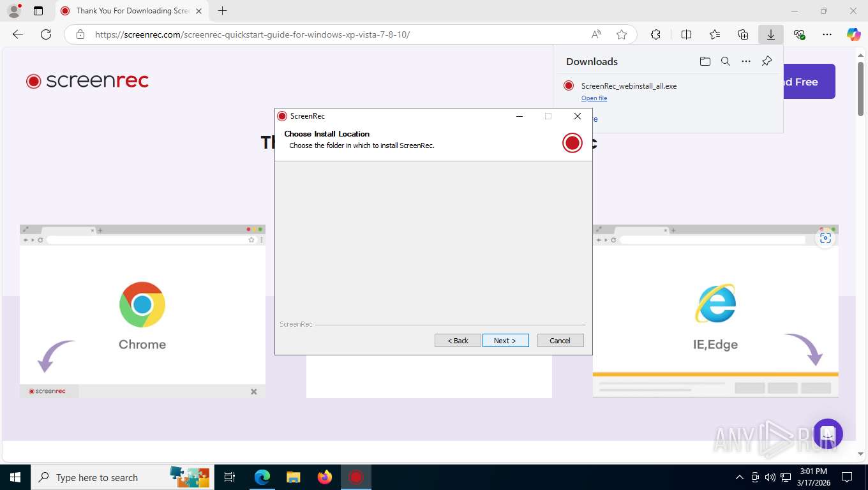View site information lock icon

[80, 34]
